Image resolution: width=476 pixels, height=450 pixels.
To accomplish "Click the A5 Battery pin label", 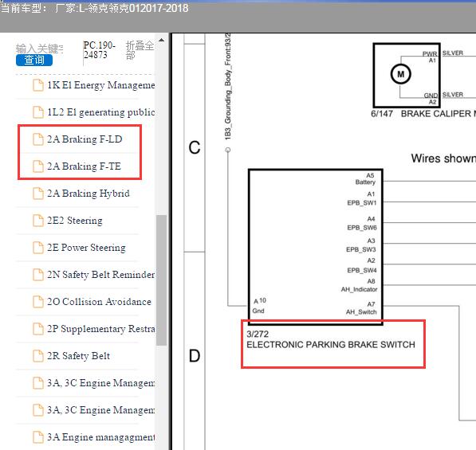I will pyautogui.click(x=365, y=179).
